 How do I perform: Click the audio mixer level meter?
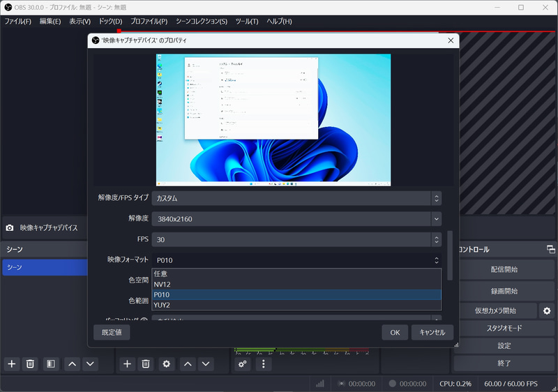coord(302,350)
